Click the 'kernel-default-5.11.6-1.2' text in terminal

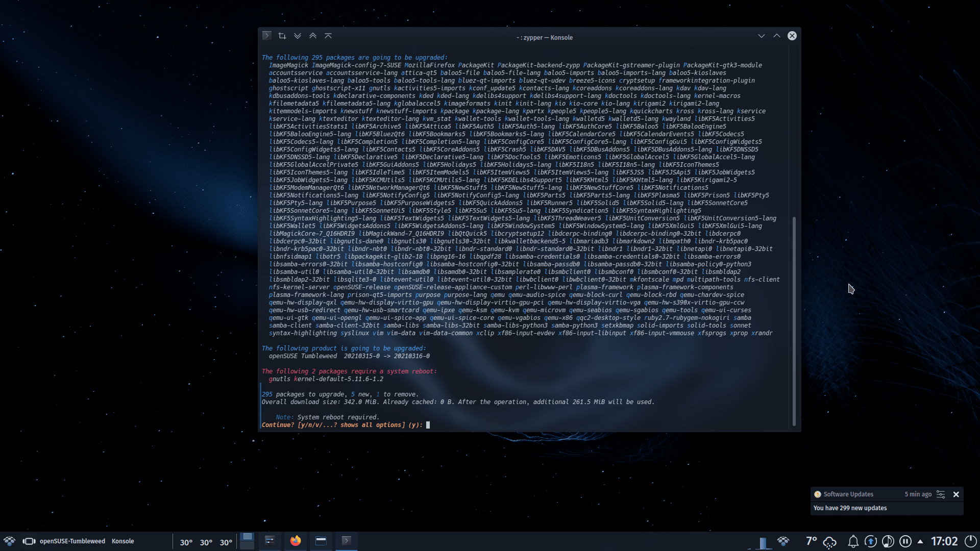(x=339, y=379)
